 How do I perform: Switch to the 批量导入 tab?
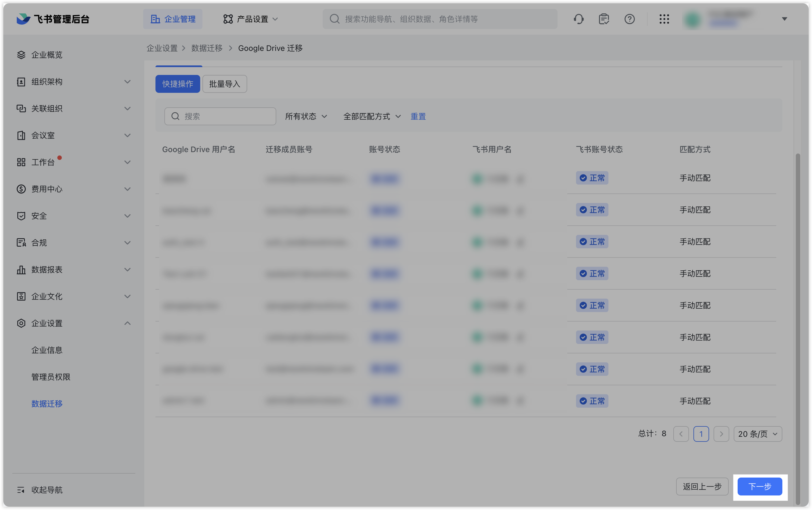coord(225,84)
